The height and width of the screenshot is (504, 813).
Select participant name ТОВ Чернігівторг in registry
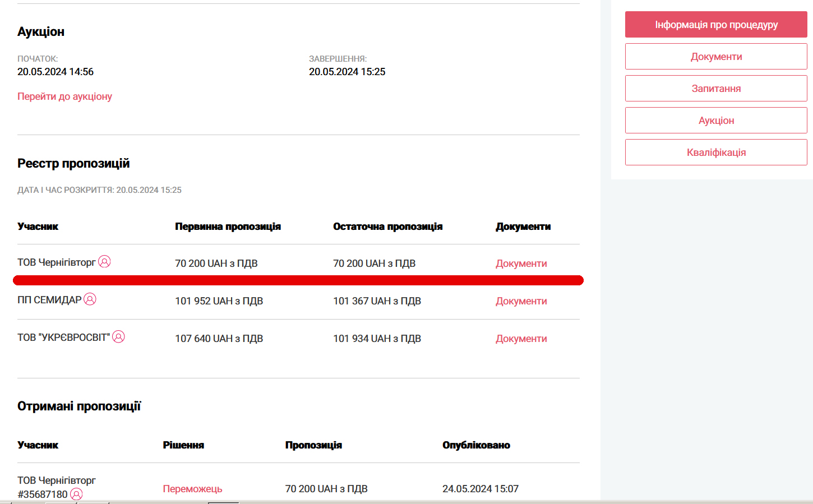(56, 262)
